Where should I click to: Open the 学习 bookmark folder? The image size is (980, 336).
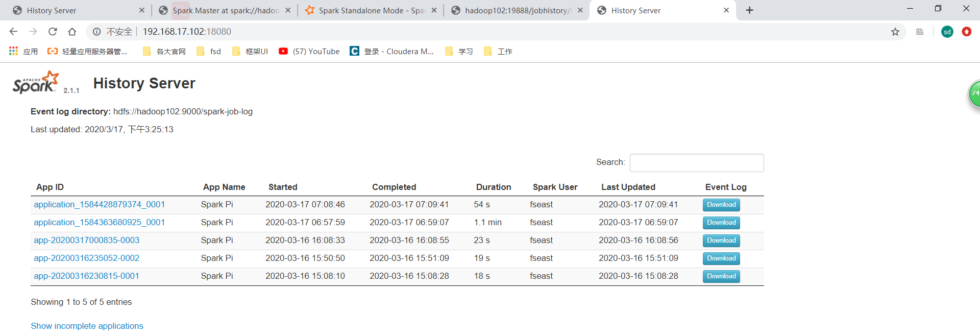pyautogui.click(x=459, y=51)
